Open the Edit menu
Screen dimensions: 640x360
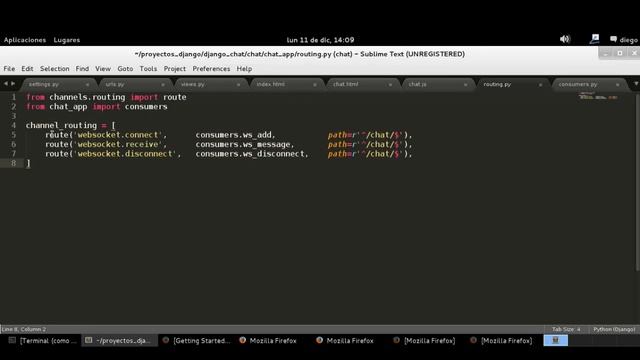27,69
